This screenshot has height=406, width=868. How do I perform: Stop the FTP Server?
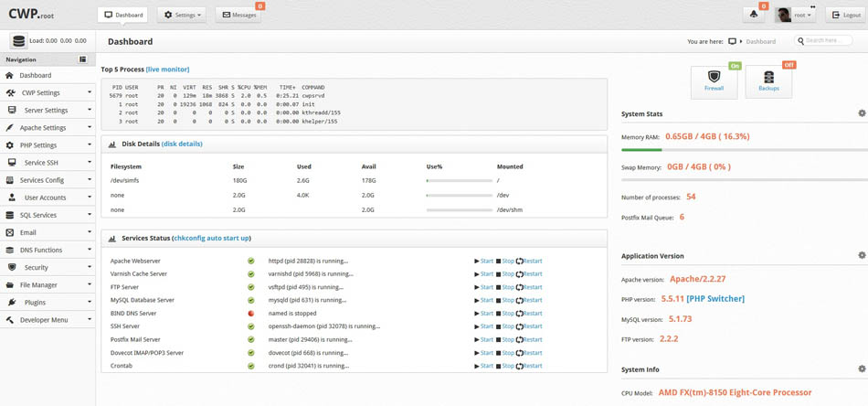coord(505,287)
